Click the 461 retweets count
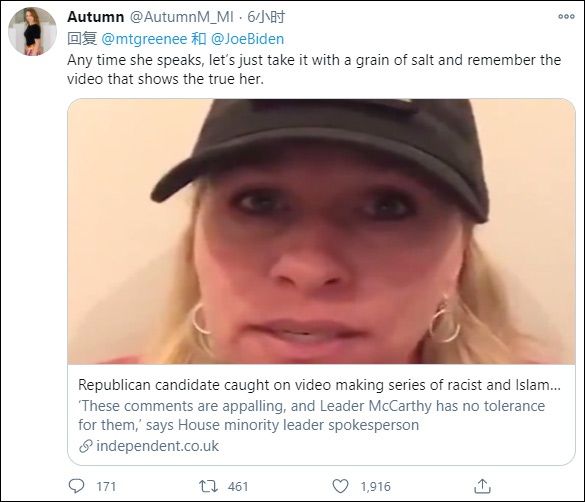The image size is (585, 502). 238,486
